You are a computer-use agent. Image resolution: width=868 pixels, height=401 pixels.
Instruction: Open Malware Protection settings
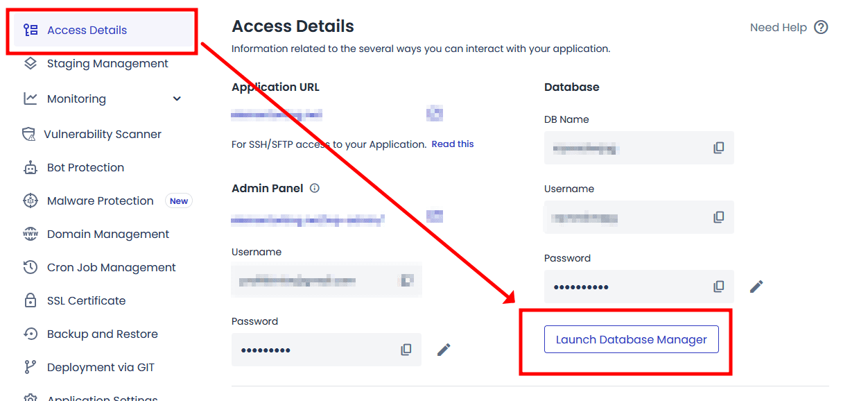coord(100,201)
